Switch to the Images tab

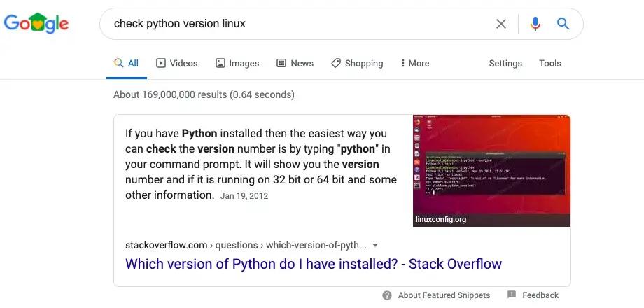[x=237, y=63]
